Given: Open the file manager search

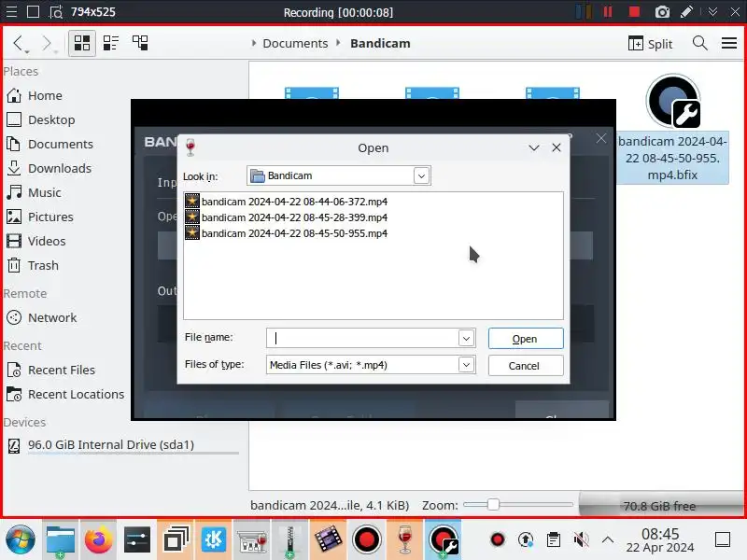Looking at the screenshot, I should point(699,43).
